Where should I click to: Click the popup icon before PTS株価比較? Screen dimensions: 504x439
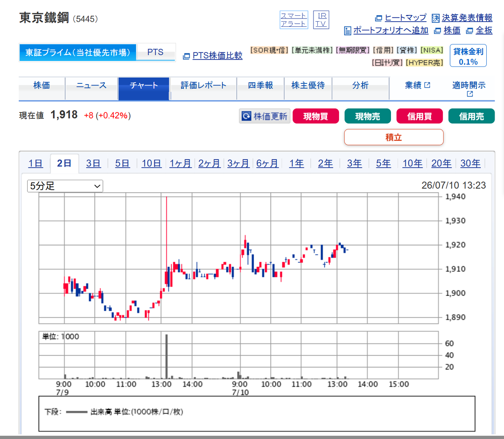(187, 56)
